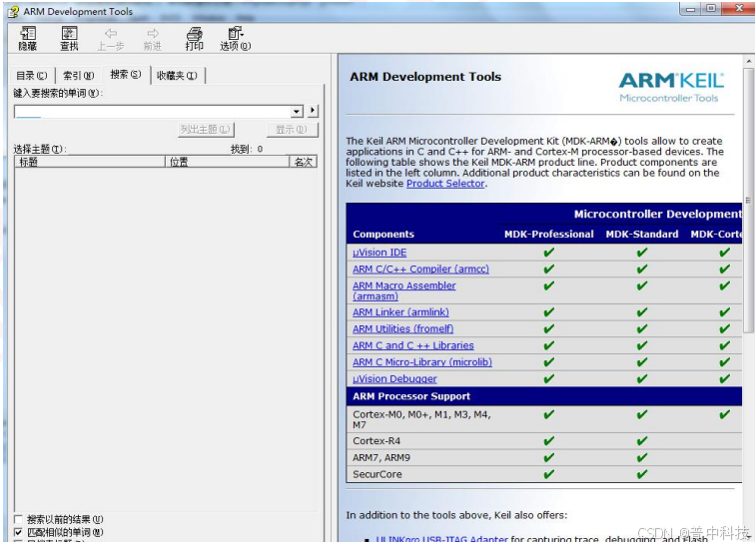Click the MDK-Standard column header text
This screenshot has height=547, width=756.
pos(642,235)
